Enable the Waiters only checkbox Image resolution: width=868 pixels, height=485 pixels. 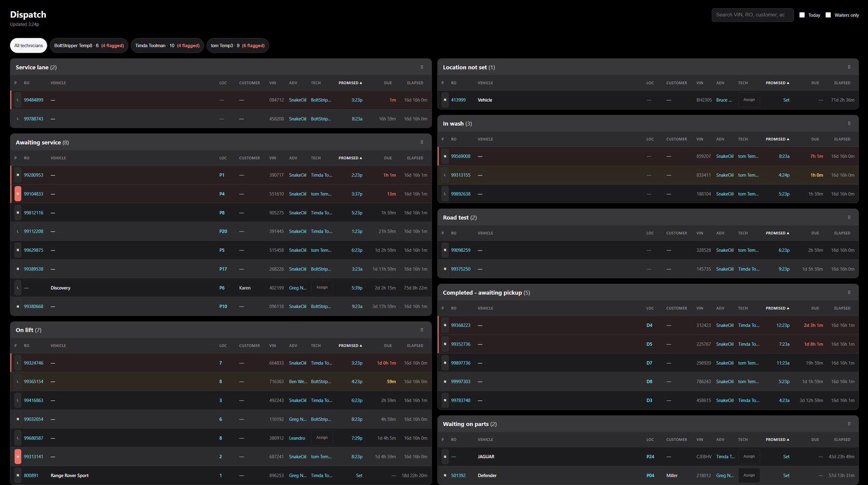click(828, 15)
